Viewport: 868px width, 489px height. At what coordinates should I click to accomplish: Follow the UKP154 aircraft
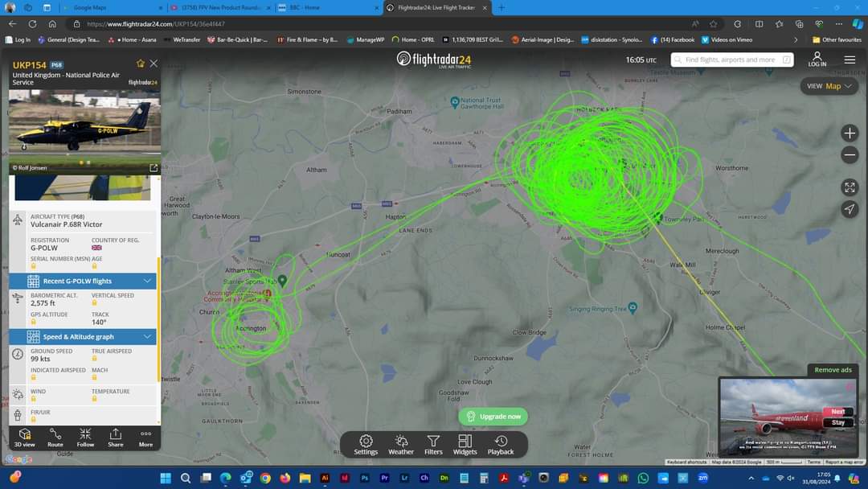pos(85,438)
